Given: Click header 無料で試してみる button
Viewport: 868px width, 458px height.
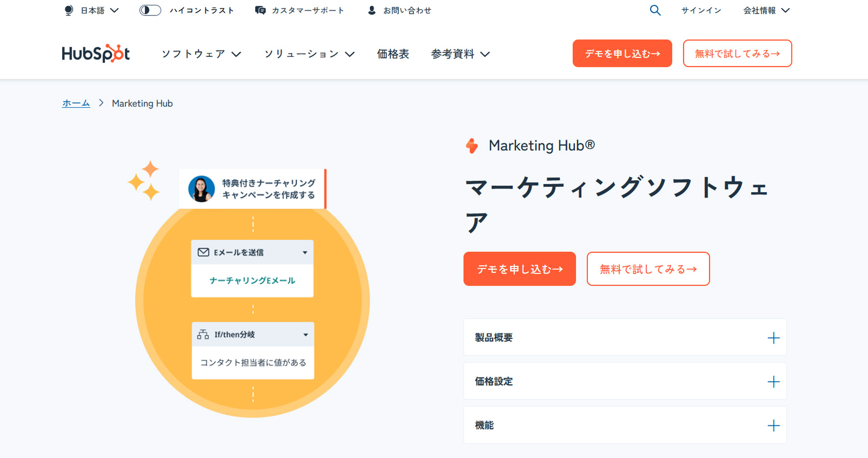Looking at the screenshot, I should tap(737, 54).
